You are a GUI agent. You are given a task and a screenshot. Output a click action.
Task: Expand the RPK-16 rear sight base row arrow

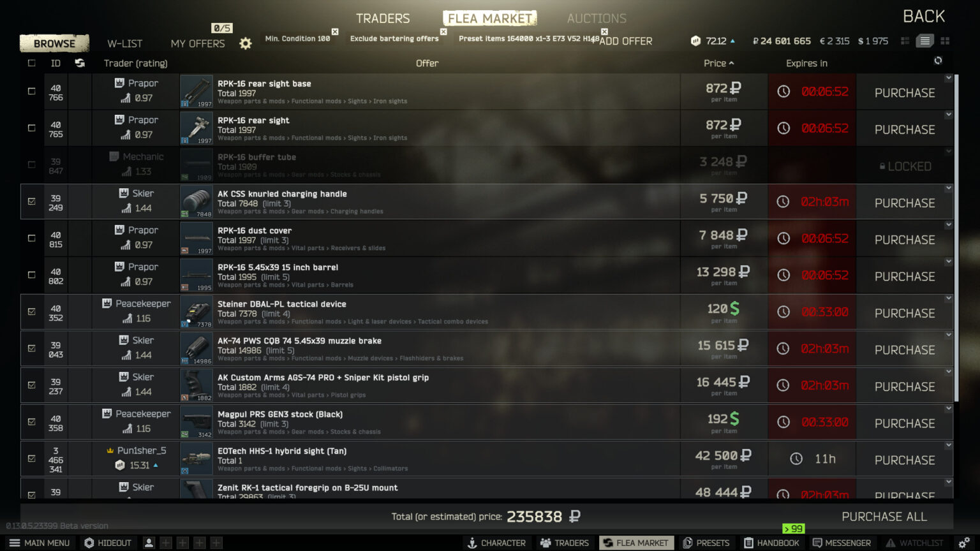pyautogui.click(x=949, y=78)
